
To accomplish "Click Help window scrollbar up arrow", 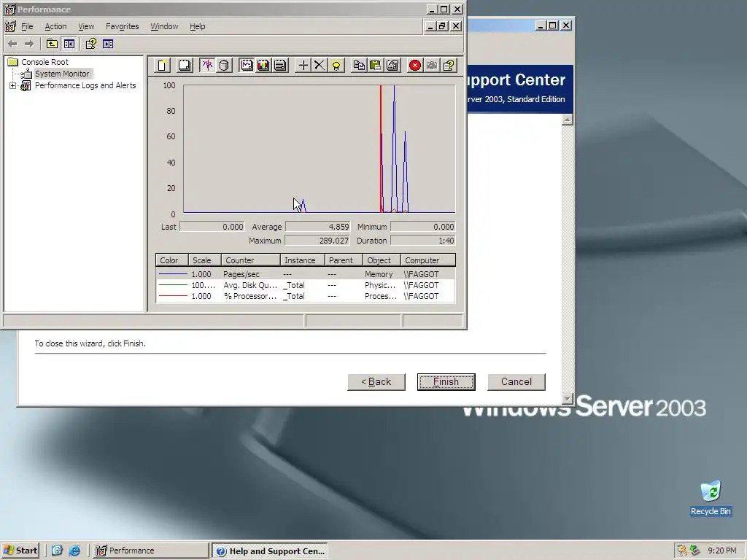I will point(567,120).
